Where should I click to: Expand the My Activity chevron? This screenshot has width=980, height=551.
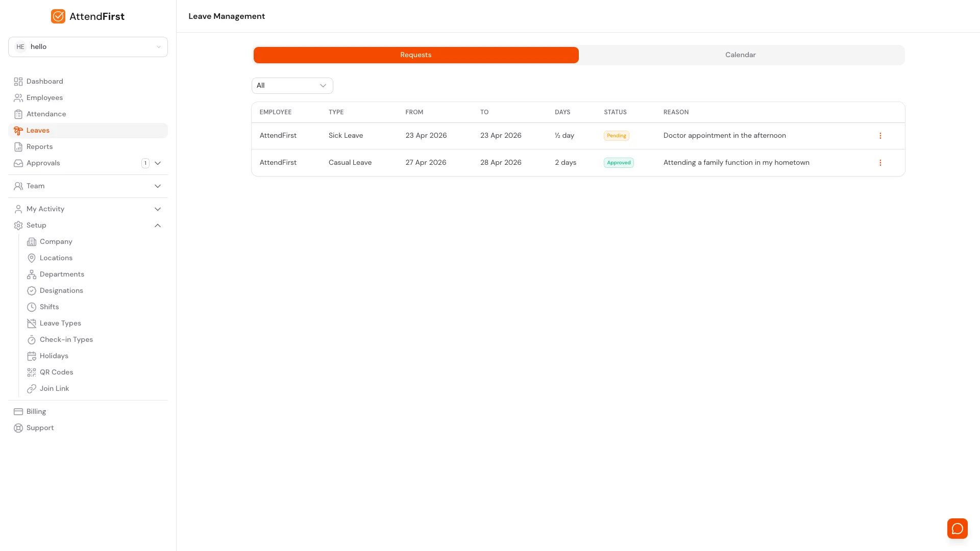(x=158, y=209)
